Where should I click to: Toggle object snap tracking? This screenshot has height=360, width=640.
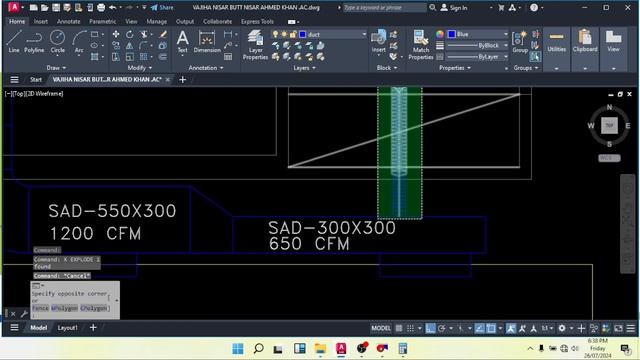(480, 328)
